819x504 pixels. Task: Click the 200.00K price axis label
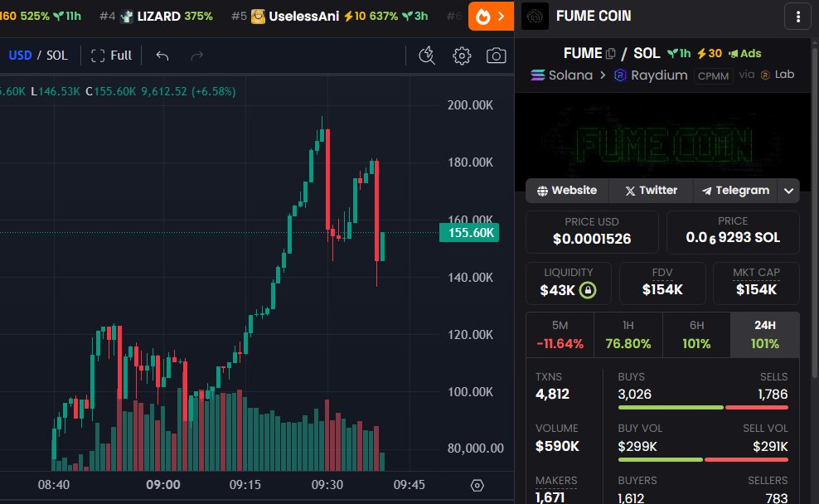point(470,105)
